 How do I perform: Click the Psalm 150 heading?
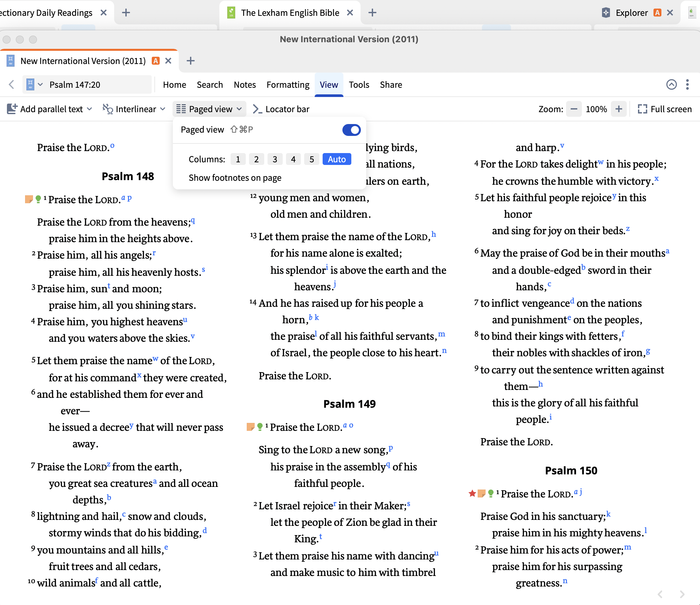[571, 470]
